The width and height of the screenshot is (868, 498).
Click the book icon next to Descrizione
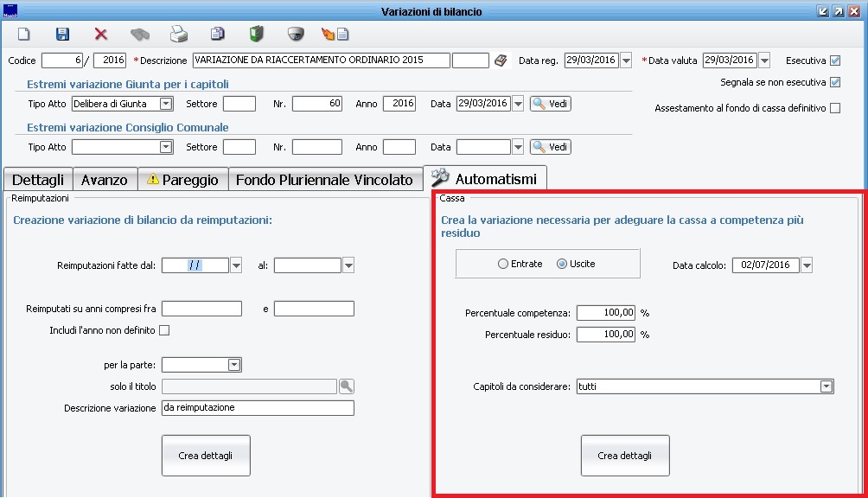[501, 61]
